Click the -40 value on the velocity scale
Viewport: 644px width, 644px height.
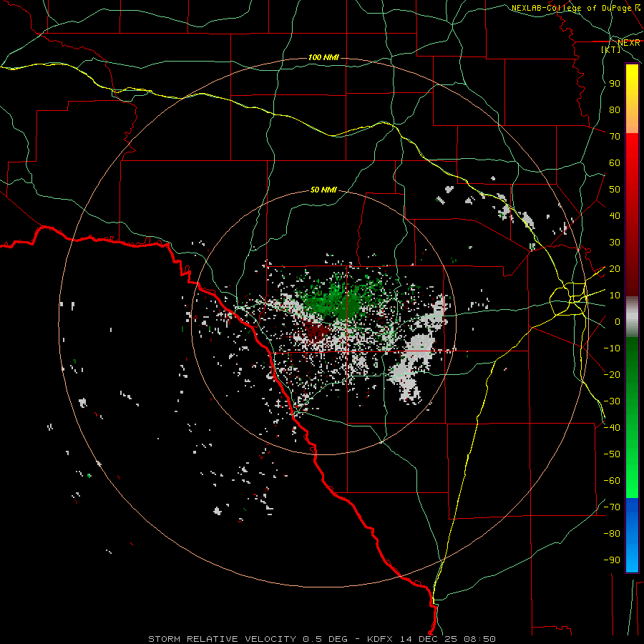pos(612,428)
